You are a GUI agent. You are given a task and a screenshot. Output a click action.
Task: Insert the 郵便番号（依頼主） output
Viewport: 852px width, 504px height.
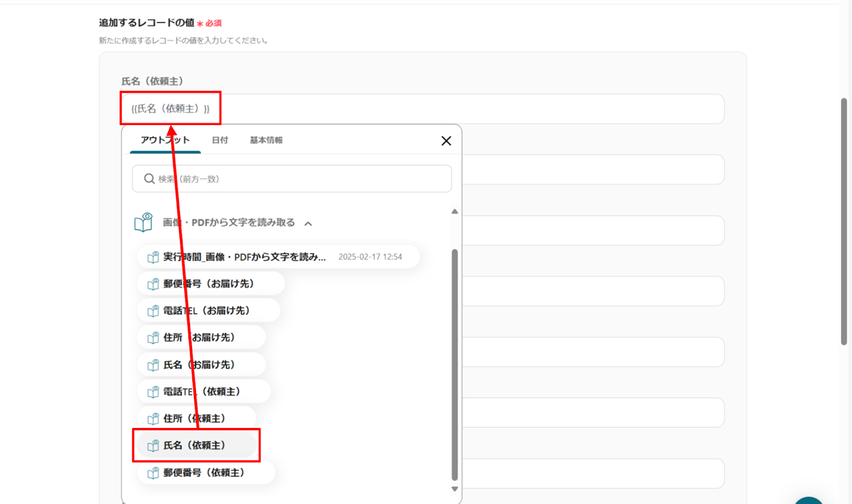[206, 473]
